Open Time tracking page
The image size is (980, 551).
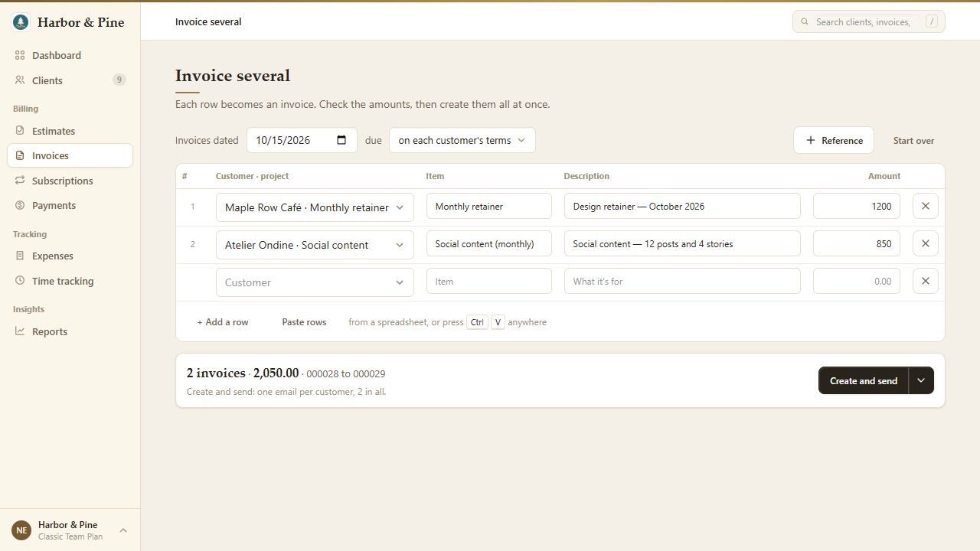tap(70, 281)
